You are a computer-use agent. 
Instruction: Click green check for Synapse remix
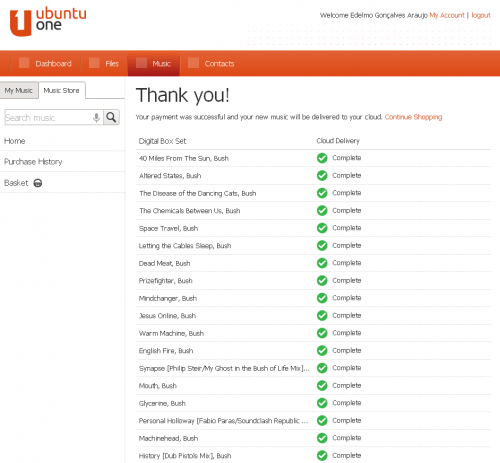click(x=322, y=368)
